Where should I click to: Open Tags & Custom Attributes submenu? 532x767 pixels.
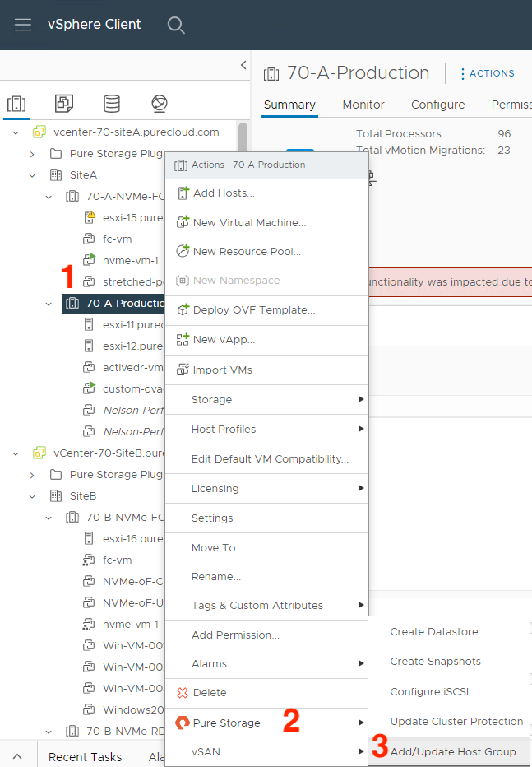coord(266,606)
